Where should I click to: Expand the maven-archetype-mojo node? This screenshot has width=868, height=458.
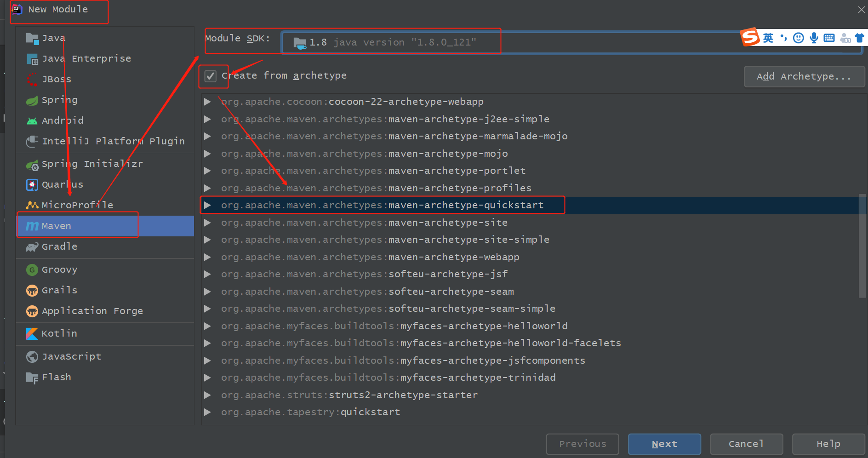[x=207, y=154]
